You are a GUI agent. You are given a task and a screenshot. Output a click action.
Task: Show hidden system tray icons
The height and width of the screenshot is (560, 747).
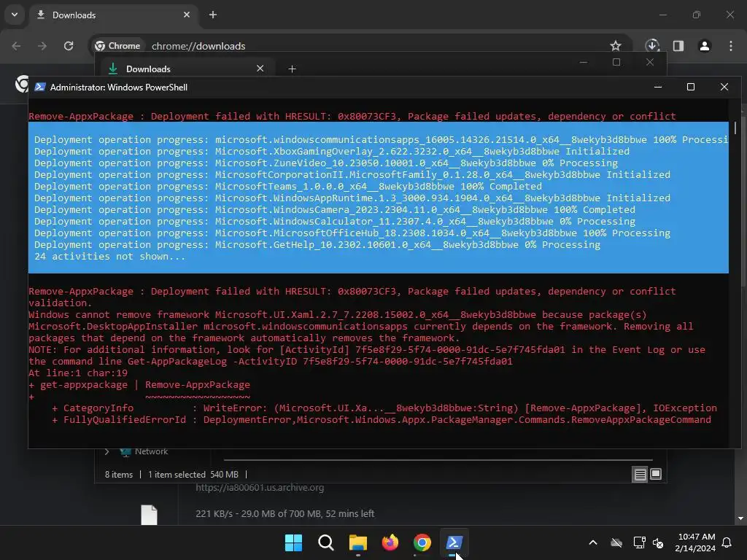click(x=593, y=542)
